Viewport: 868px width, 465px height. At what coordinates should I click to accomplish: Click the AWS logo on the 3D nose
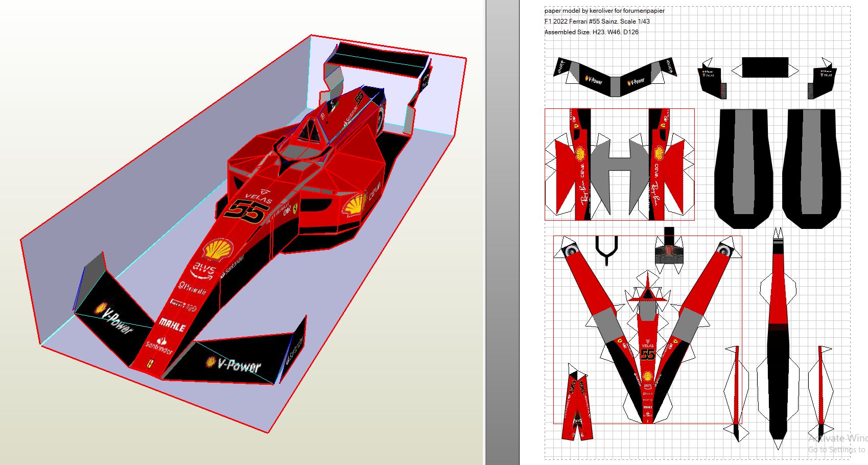203,271
